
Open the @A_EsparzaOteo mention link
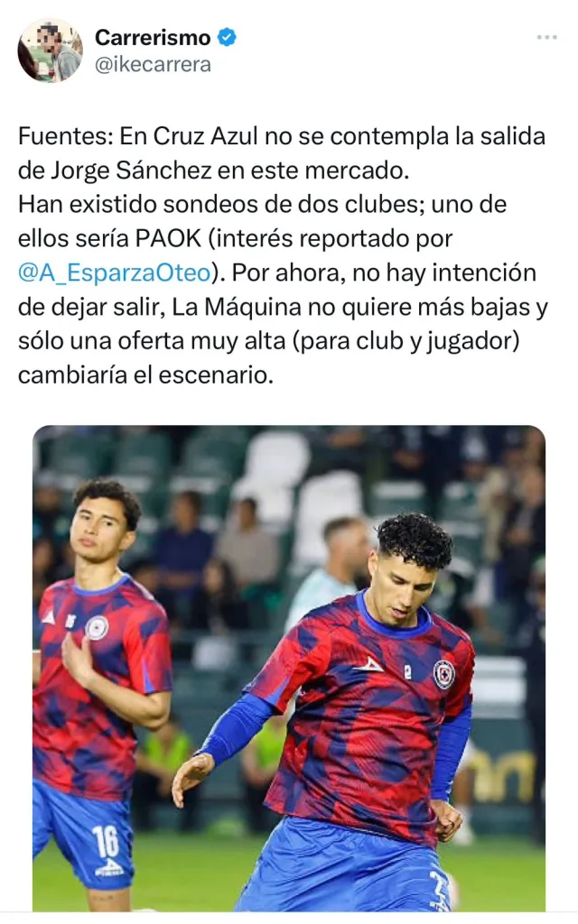point(115,273)
